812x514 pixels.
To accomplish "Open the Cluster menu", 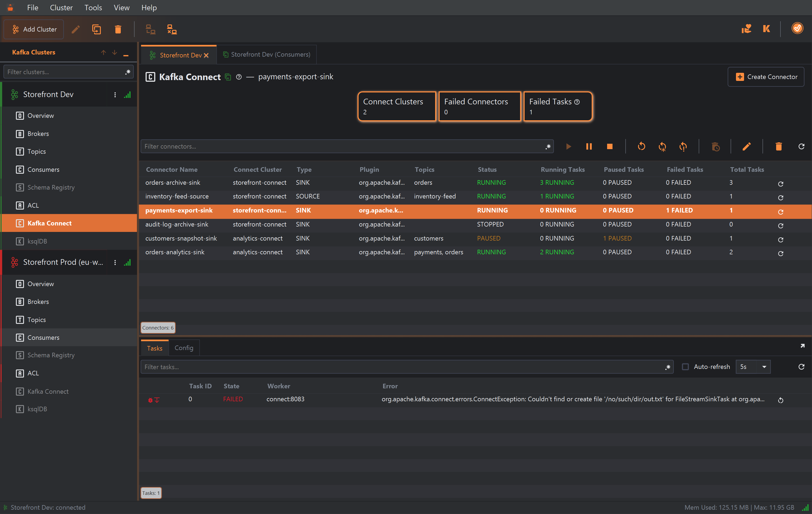I will (x=61, y=8).
